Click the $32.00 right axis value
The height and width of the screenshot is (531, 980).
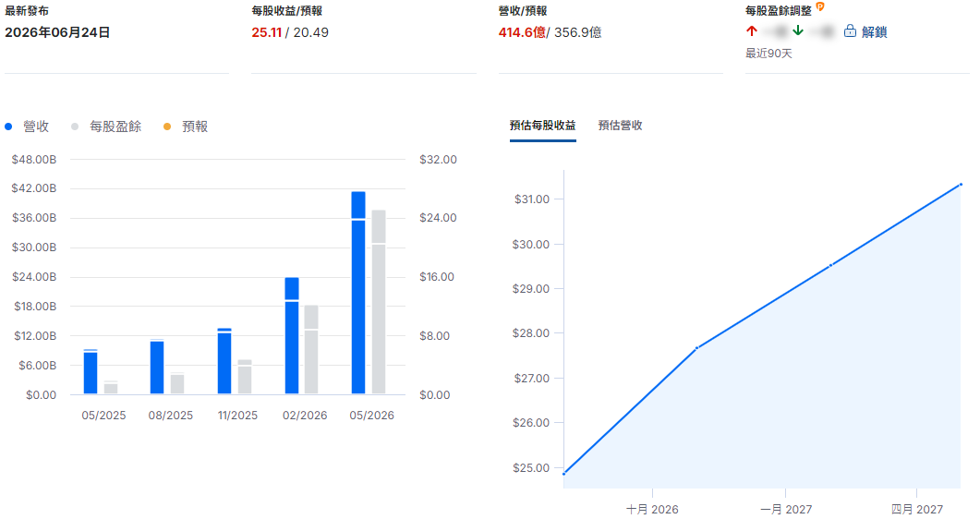(x=438, y=159)
